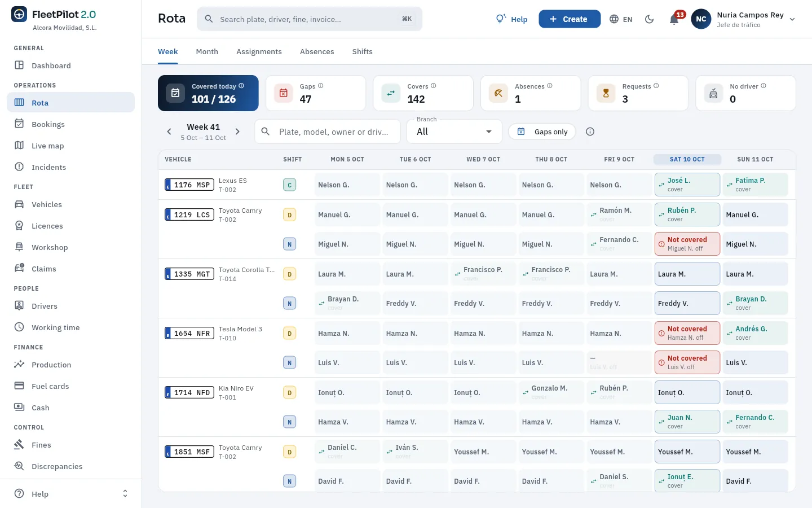Open the Branch dropdown

click(x=454, y=132)
